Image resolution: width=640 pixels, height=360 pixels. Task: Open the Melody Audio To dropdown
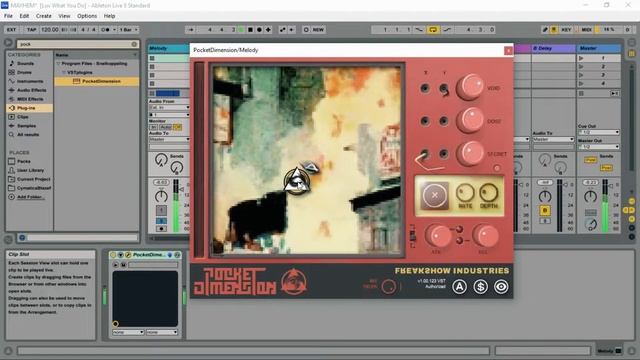169,140
